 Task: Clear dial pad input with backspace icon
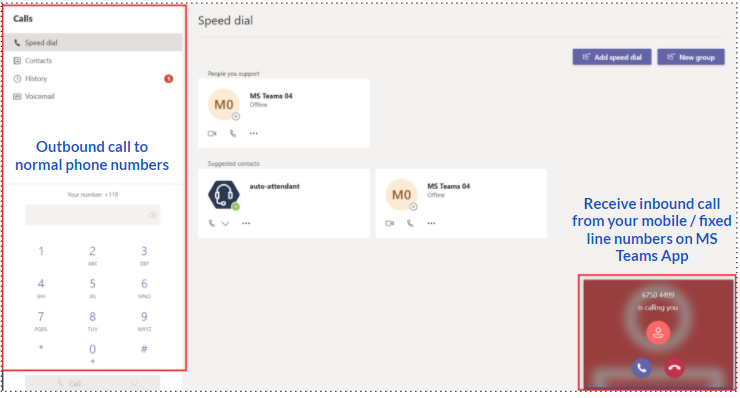click(152, 215)
